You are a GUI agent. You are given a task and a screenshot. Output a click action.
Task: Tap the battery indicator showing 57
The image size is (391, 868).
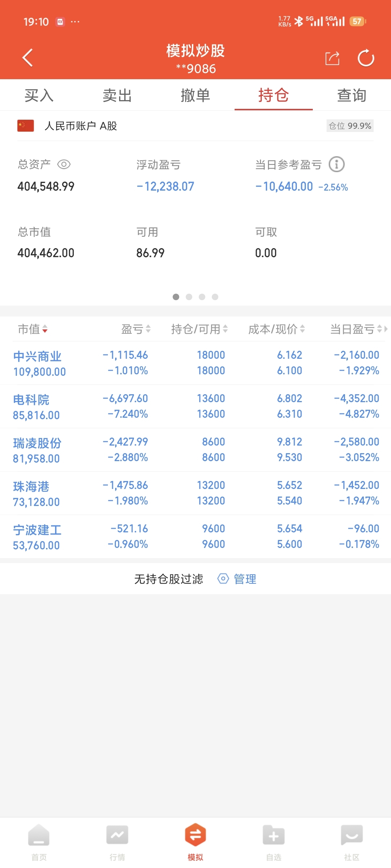358,22
